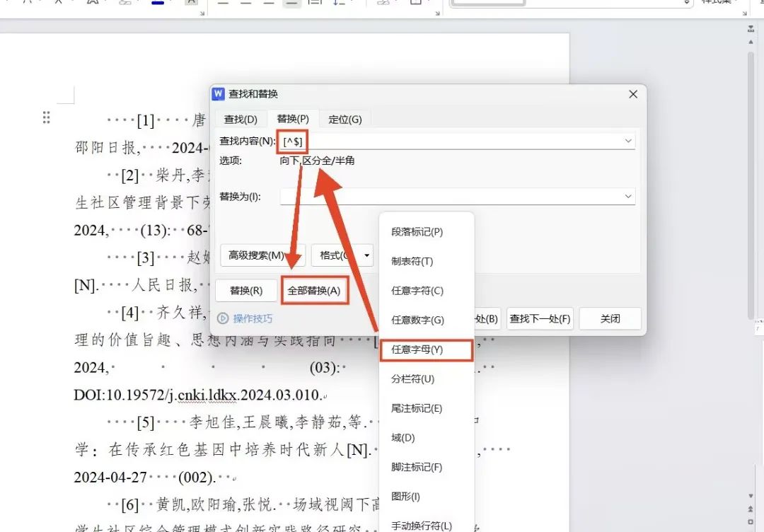This screenshot has width=764, height=532.
Task: Click the text (002). in document
Action: [197, 477]
